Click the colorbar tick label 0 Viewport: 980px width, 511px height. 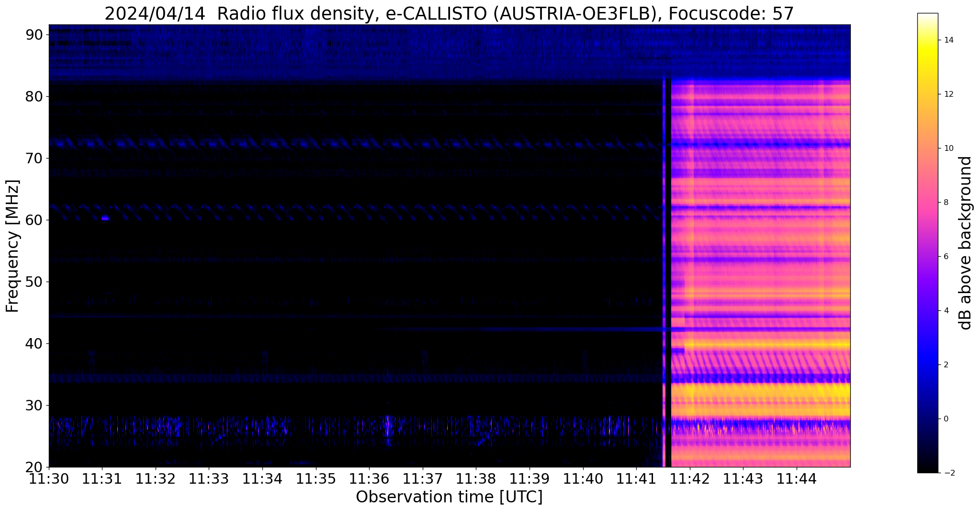(x=946, y=419)
